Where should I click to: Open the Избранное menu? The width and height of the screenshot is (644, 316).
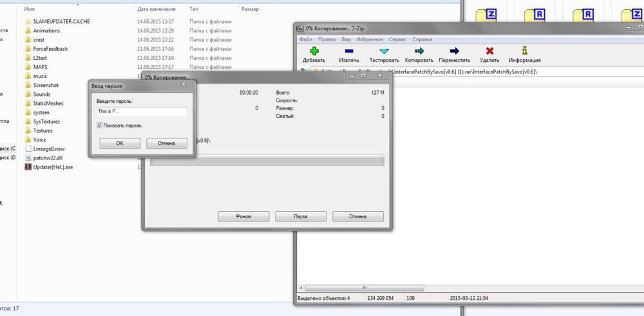click(x=370, y=39)
